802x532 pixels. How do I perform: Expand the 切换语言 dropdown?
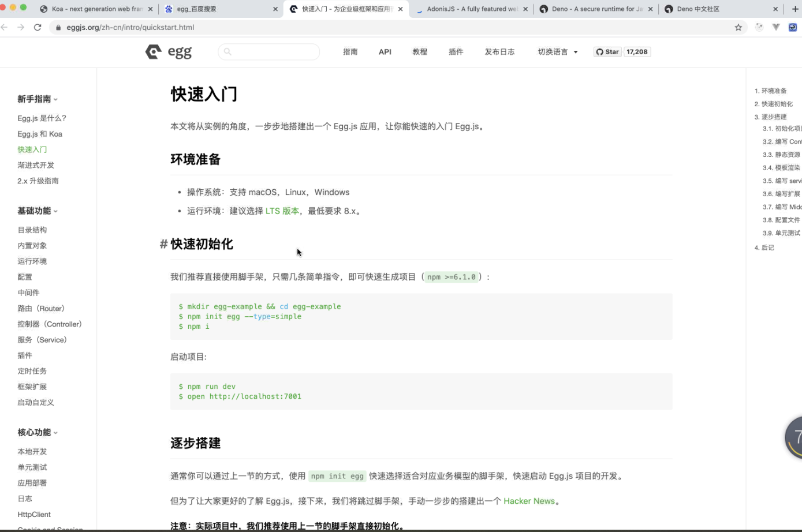pyautogui.click(x=557, y=52)
